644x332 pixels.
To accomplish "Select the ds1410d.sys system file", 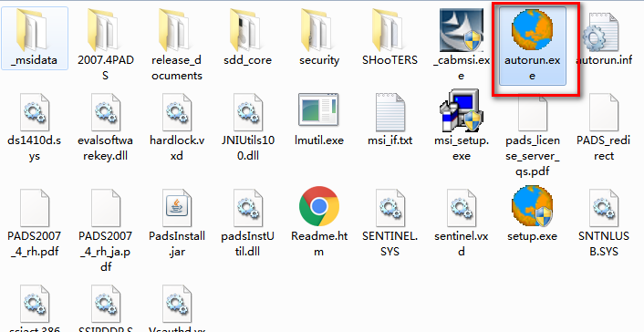I will pyautogui.click(x=35, y=128).
